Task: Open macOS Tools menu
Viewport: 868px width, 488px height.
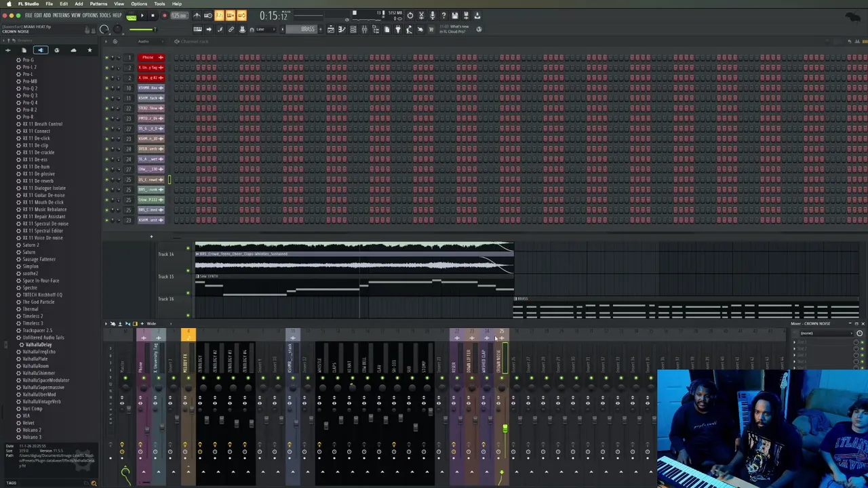Action: [x=159, y=3]
